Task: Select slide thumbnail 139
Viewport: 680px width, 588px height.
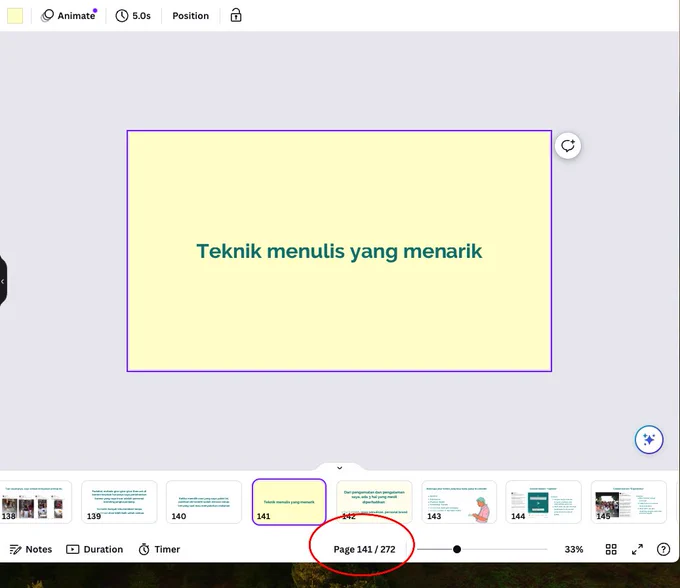Action: coord(119,502)
